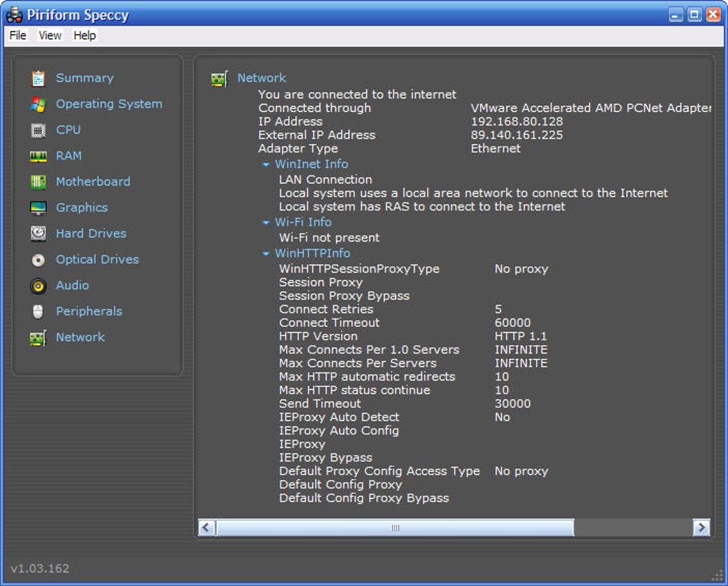The height and width of the screenshot is (586, 728).
Task: Open the View menu
Action: coord(50,35)
